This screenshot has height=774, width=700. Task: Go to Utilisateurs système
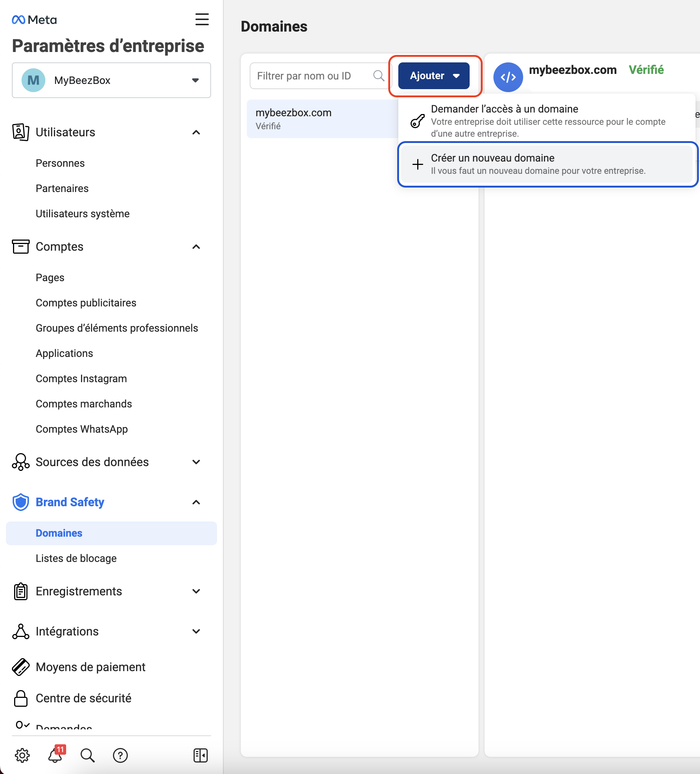(82, 214)
